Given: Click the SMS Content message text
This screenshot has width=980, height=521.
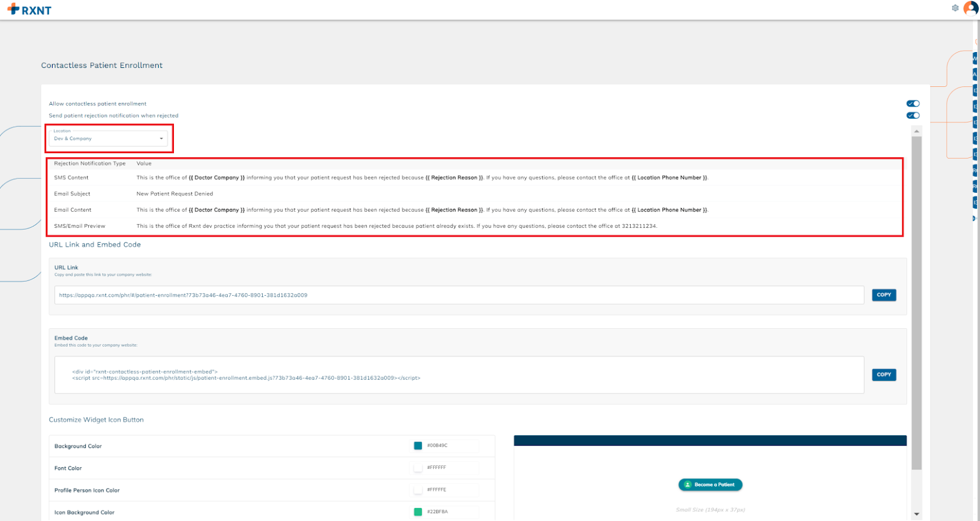Looking at the screenshot, I should (x=423, y=178).
